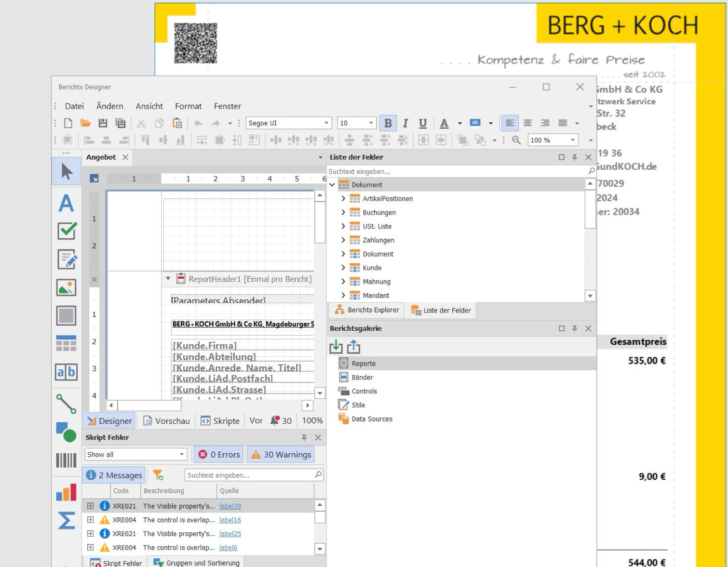Open the label25 source link
The image size is (728, 567).
click(x=230, y=534)
